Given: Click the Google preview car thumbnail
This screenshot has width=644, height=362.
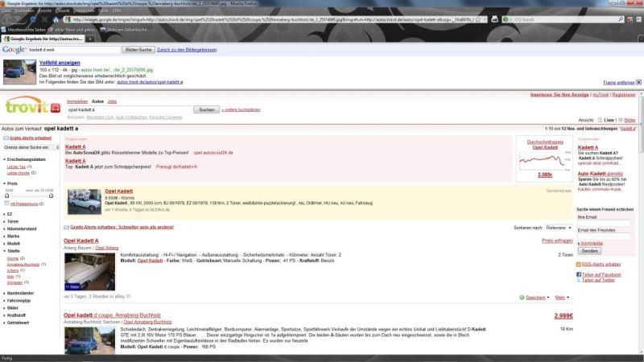Looking at the screenshot, I should pos(19,72).
